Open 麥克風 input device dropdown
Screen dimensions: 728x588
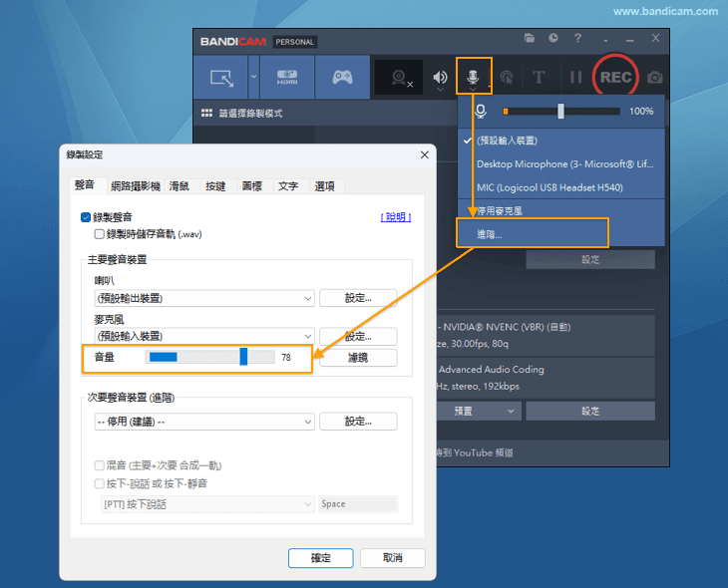coord(204,336)
